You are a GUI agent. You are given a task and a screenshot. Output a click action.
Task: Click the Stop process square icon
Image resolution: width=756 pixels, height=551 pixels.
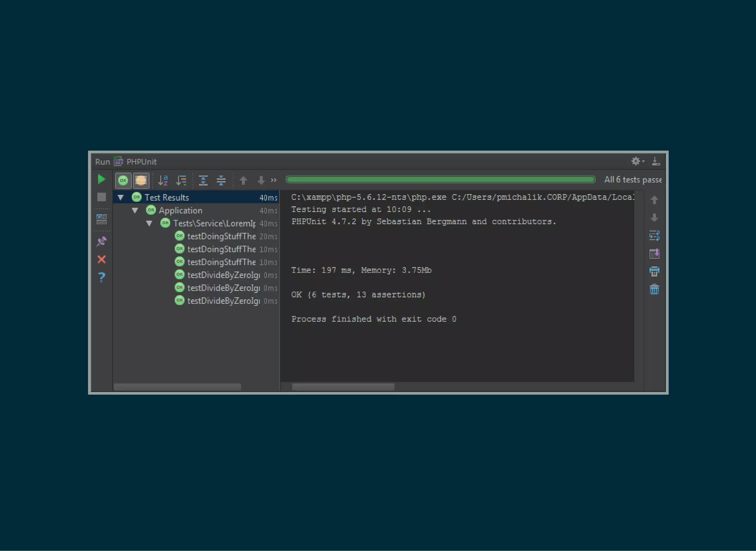point(102,197)
